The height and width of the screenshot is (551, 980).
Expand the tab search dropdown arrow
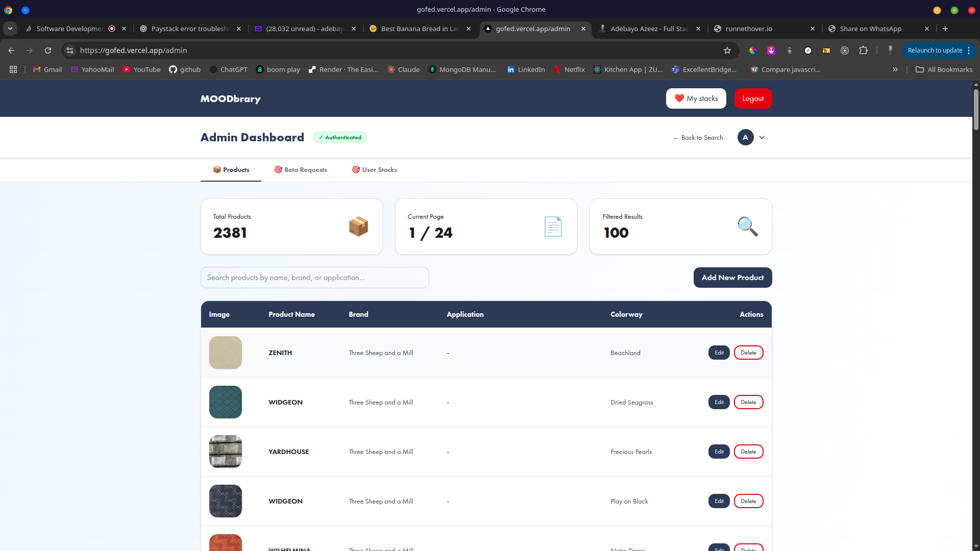(10, 29)
